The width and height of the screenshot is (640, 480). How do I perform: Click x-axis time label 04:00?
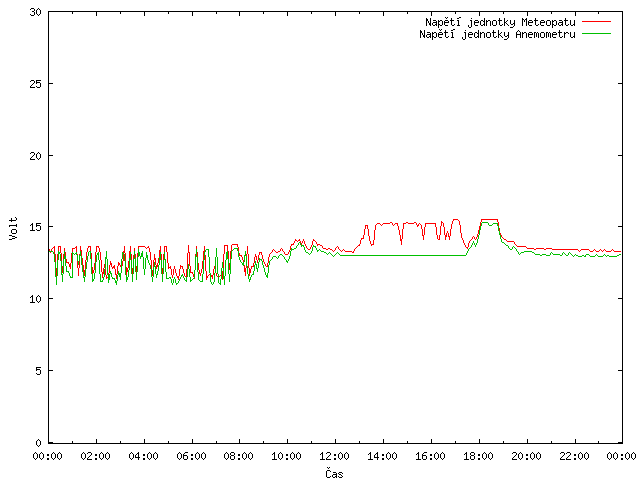click(x=143, y=456)
